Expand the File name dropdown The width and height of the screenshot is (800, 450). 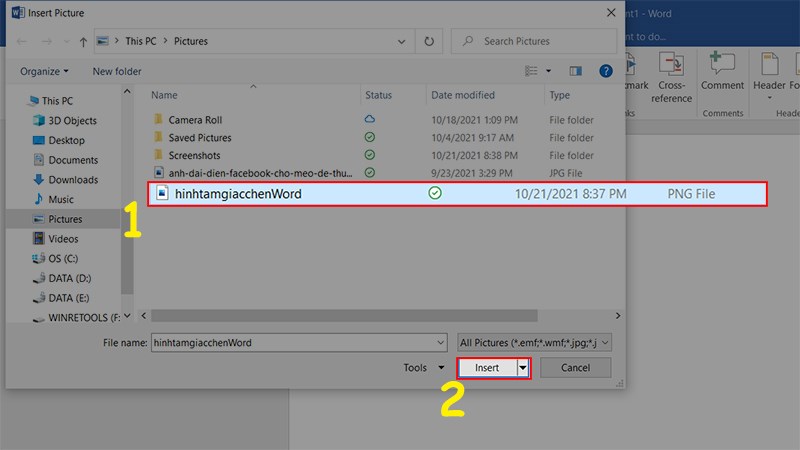click(x=441, y=343)
